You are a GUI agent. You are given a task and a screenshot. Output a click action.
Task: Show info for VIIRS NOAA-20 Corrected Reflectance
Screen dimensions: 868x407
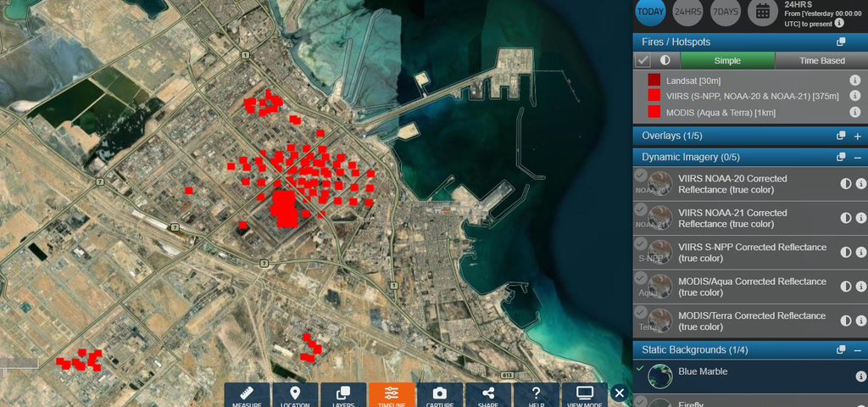pos(861,184)
